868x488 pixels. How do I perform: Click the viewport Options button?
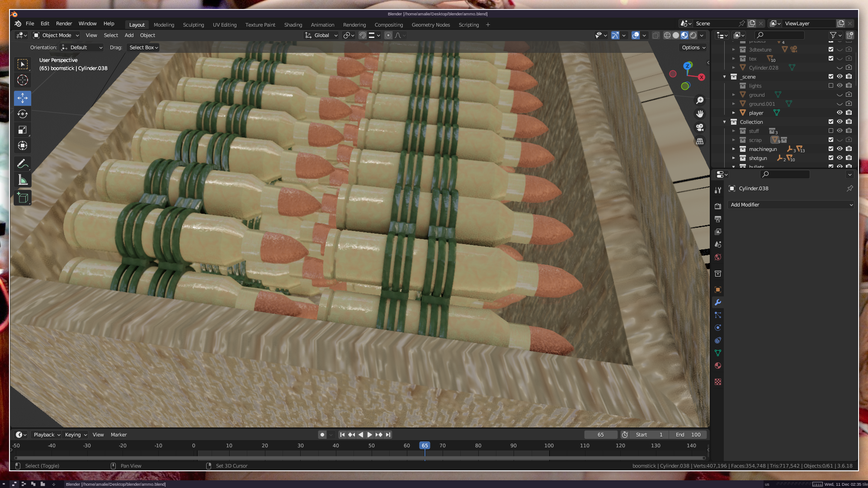[x=693, y=47]
